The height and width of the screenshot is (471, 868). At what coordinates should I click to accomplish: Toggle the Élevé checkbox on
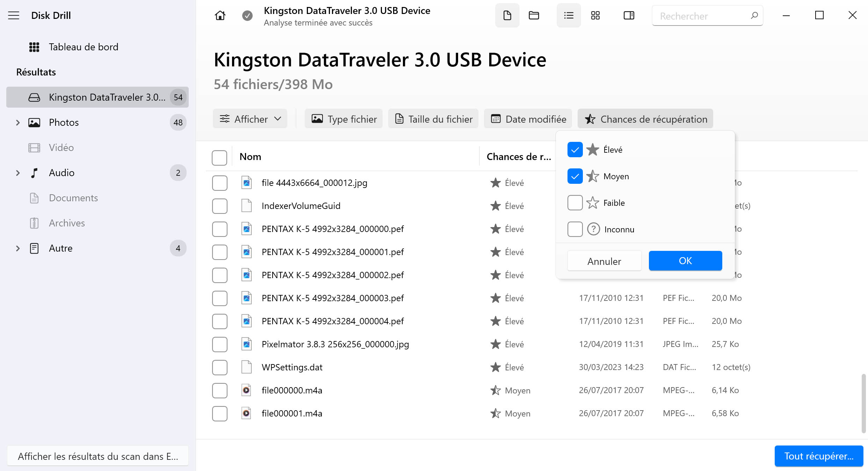pos(574,150)
